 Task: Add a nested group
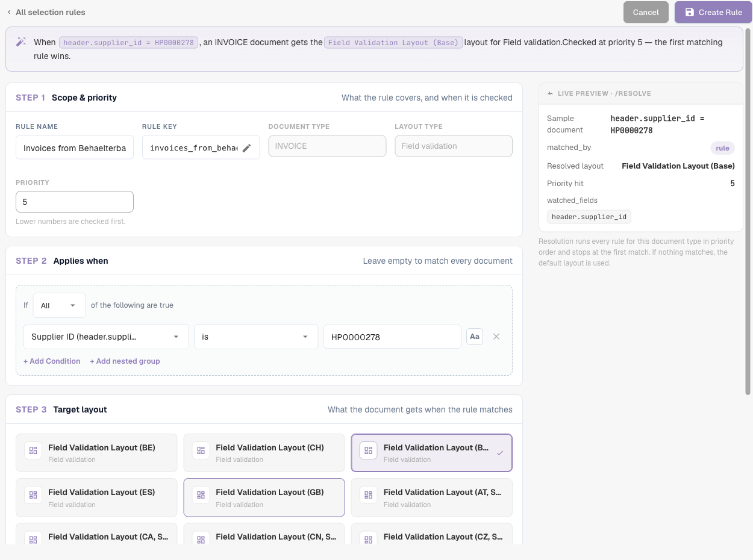(125, 361)
